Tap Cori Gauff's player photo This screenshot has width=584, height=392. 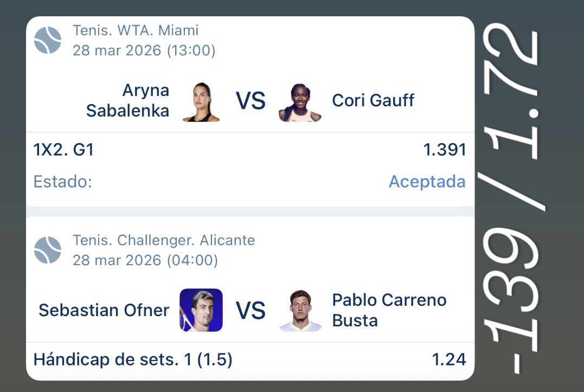point(300,102)
